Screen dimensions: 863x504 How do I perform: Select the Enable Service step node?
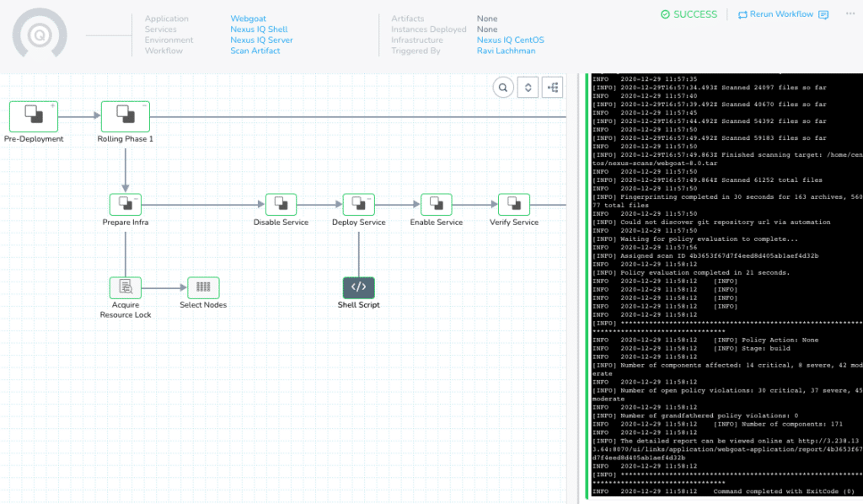click(437, 204)
